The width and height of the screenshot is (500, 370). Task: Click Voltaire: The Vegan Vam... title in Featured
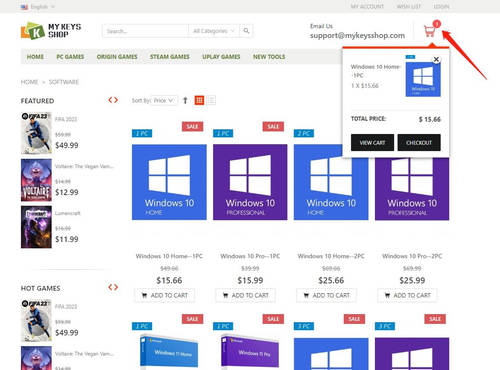point(84,166)
